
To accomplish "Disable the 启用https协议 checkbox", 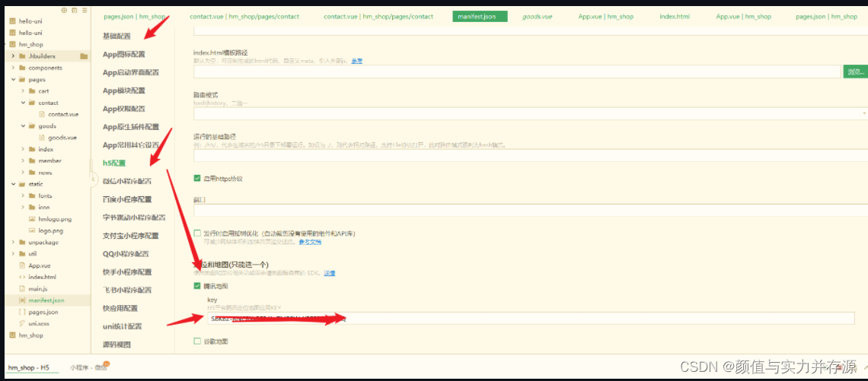I will click(x=197, y=179).
